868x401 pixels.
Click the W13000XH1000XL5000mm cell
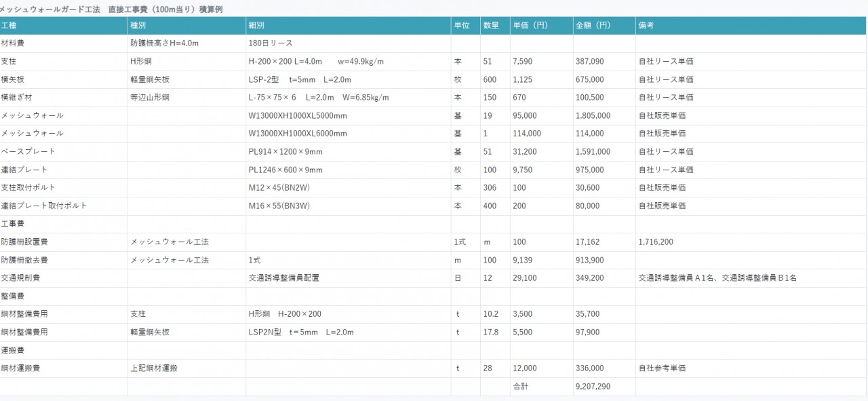pyautogui.click(x=298, y=115)
